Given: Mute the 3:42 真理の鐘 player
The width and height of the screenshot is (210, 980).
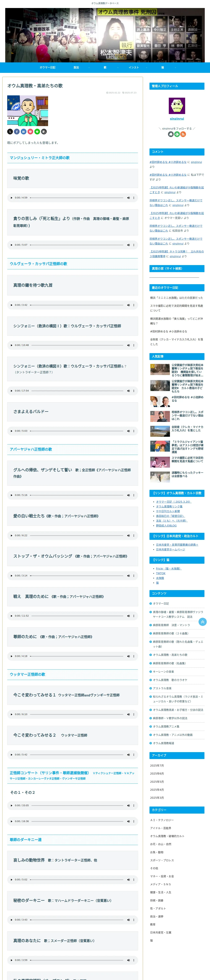Looking at the screenshot, I should point(128,305).
